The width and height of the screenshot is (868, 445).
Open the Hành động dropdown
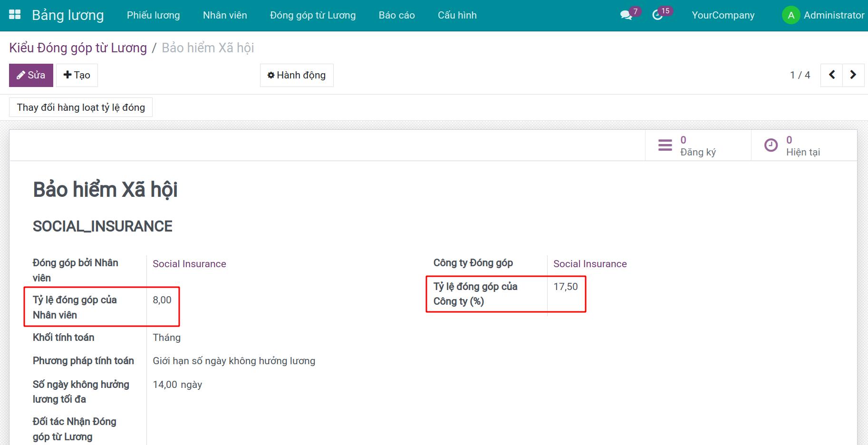click(x=297, y=75)
